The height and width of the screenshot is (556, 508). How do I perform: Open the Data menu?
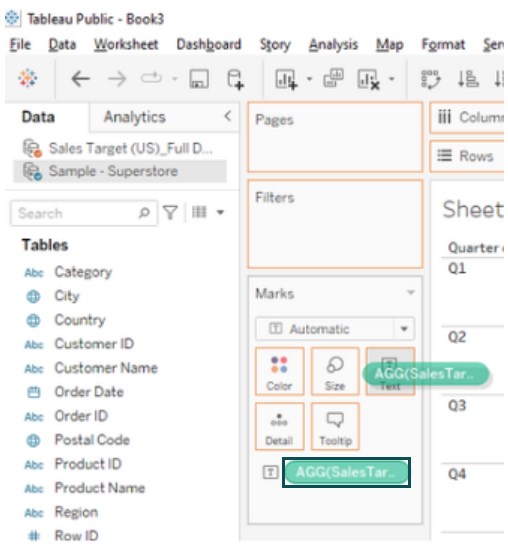62,45
